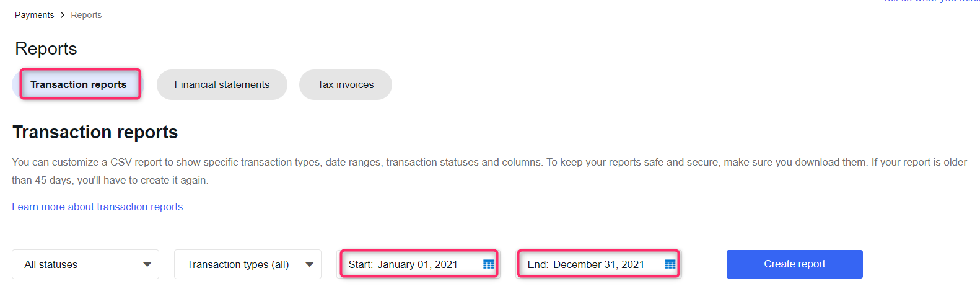The width and height of the screenshot is (980, 299).
Task: Click Reports in the breadcrumb trail
Action: 86,15
